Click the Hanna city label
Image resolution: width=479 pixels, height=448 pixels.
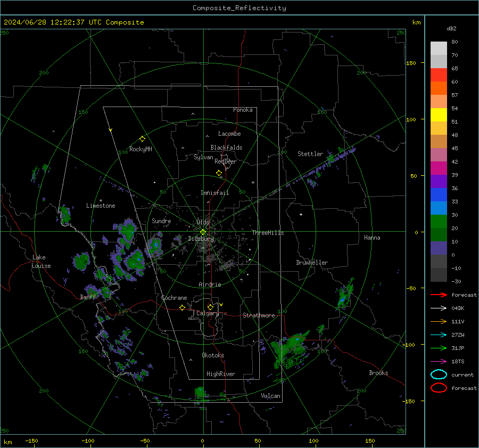(372, 238)
